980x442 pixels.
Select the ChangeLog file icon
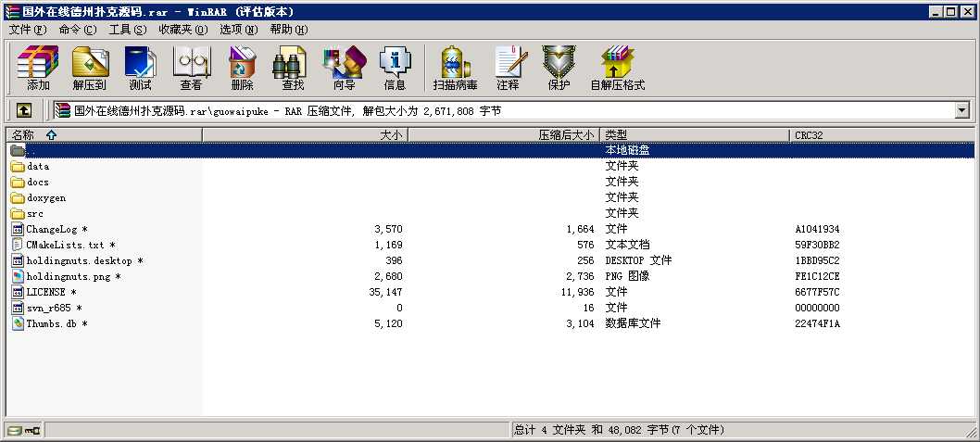[18, 230]
